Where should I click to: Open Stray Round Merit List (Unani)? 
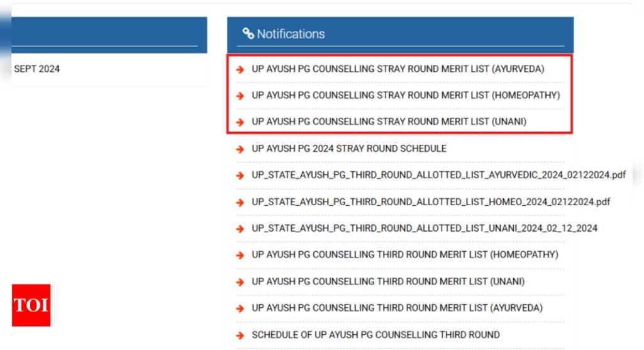(389, 121)
